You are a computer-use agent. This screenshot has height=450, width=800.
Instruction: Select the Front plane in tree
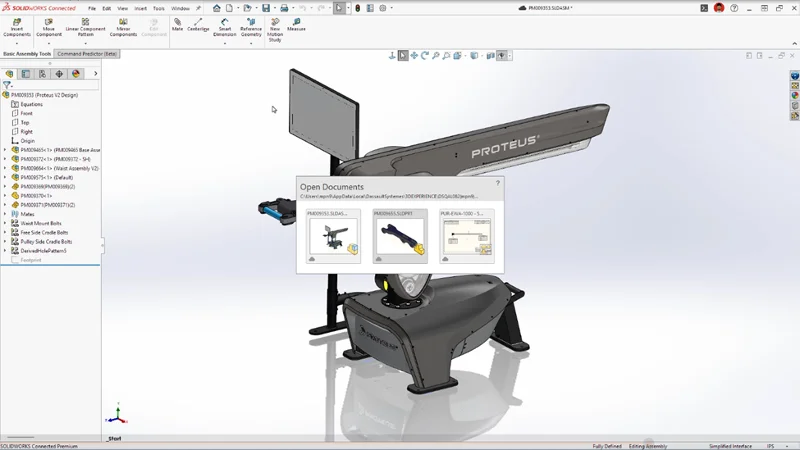(x=26, y=113)
